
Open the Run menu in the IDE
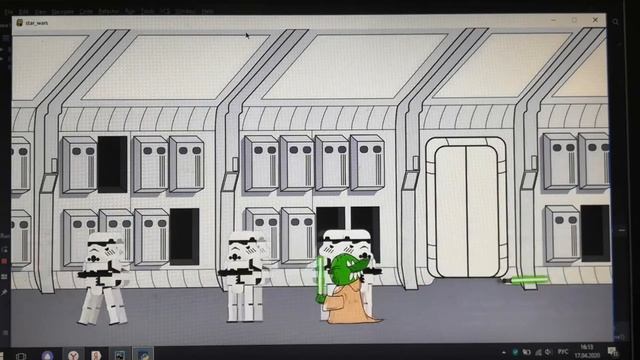click(x=130, y=12)
